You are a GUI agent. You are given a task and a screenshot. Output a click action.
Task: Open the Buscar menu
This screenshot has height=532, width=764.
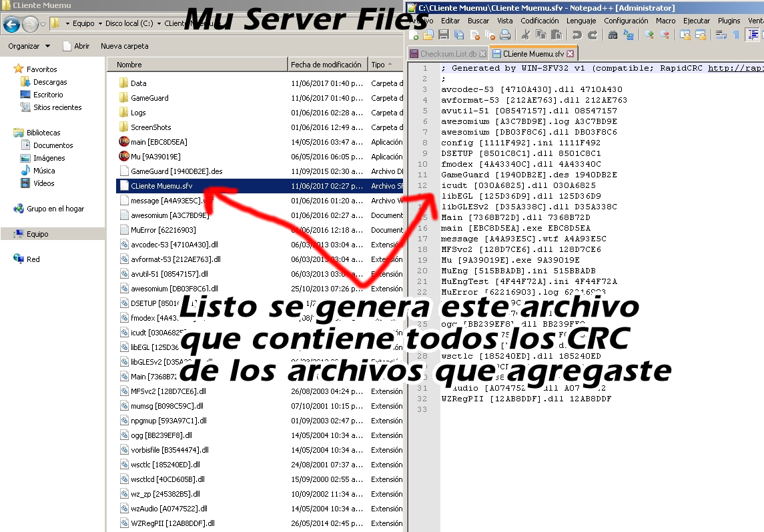pos(478,21)
